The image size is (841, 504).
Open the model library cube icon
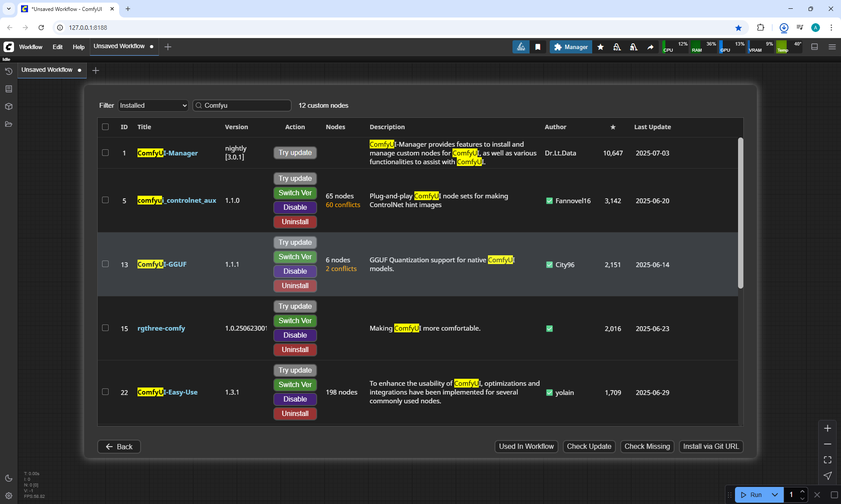point(8,106)
